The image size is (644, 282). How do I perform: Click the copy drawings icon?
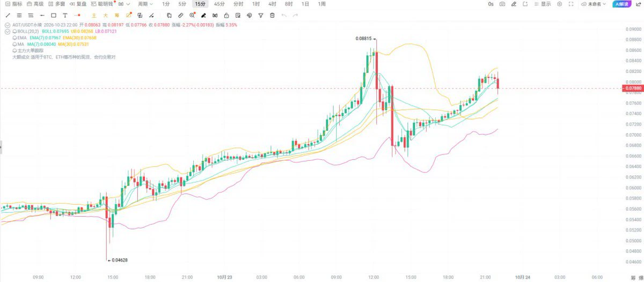(x=169, y=15)
